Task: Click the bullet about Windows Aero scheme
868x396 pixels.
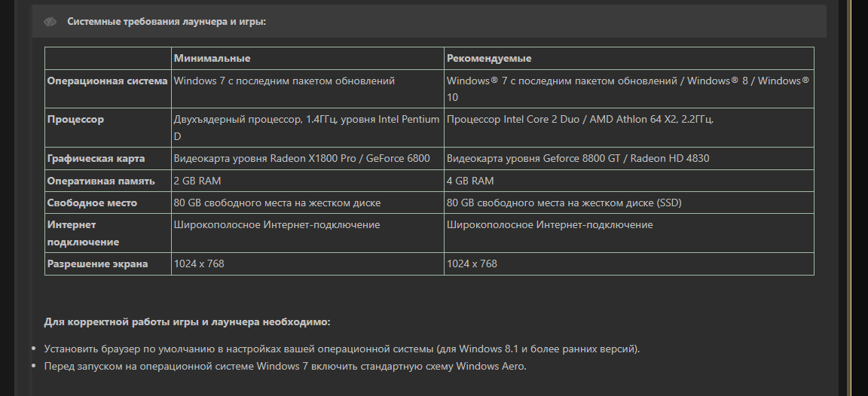Action: point(285,366)
